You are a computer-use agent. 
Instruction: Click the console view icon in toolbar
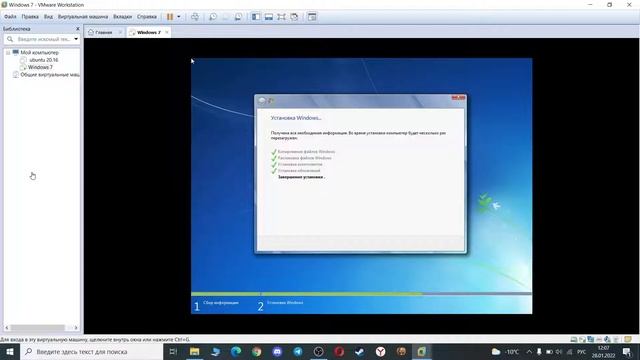pyautogui.click(x=312, y=17)
